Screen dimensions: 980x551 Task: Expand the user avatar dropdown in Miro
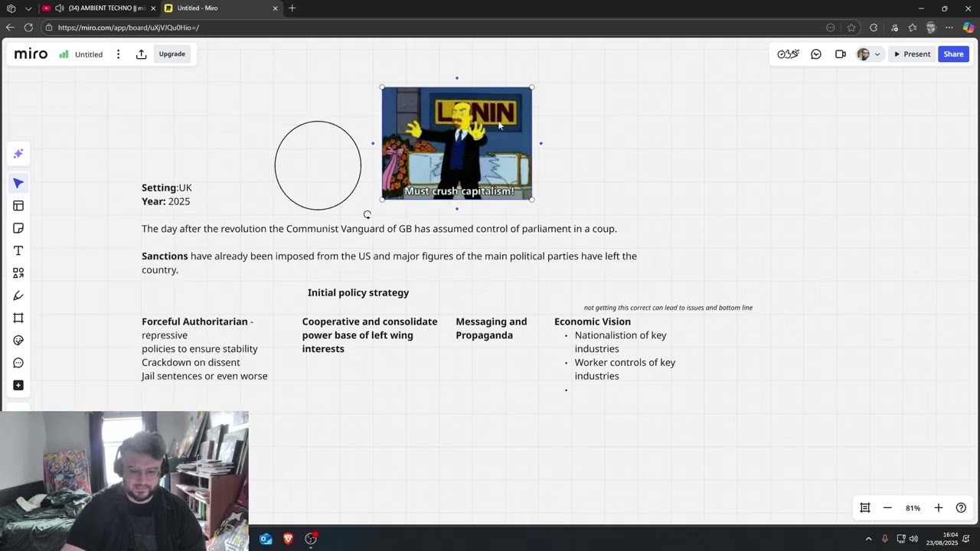pos(877,54)
